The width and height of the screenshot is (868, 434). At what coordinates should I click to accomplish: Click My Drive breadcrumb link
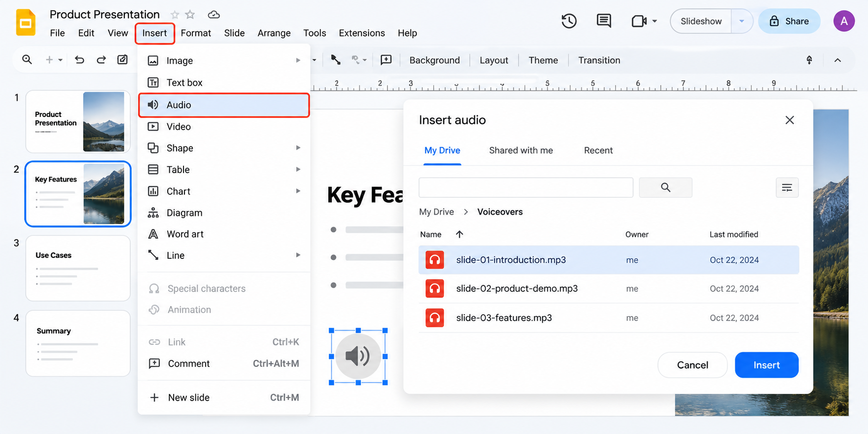coord(436,212)
